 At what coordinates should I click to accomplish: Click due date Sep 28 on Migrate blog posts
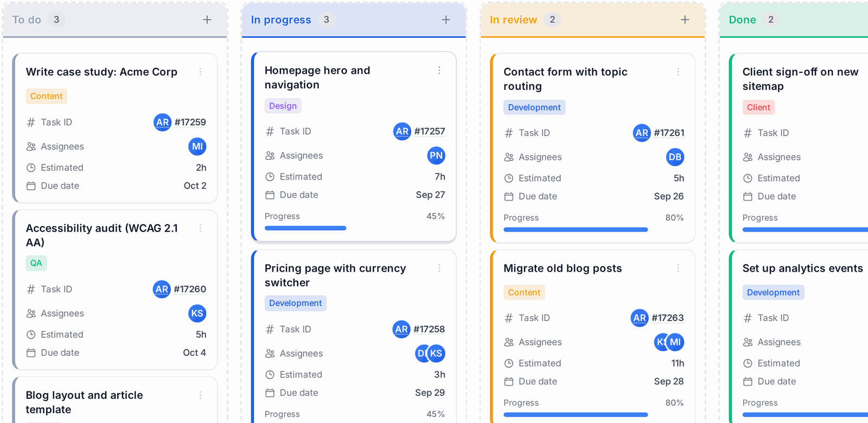[x=669, y=382]
